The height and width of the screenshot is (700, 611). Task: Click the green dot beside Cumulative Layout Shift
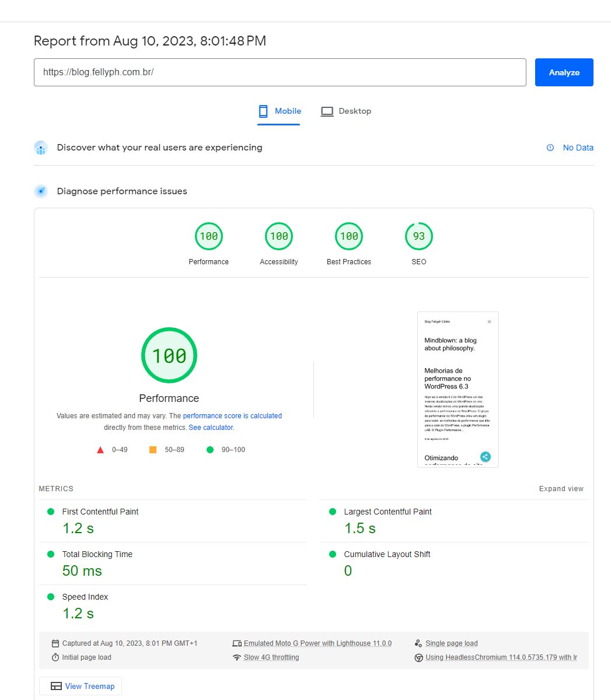333,554
